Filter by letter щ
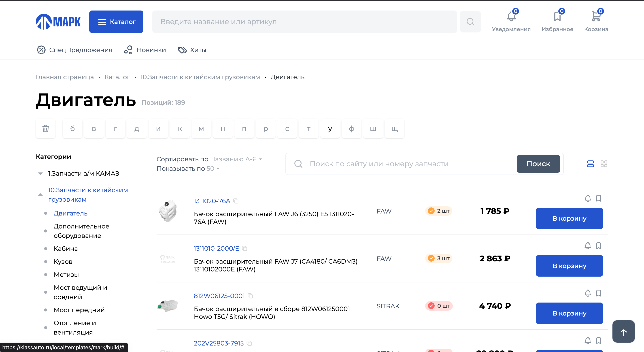Screen dimensions: 644x352 tap(395, 129)
